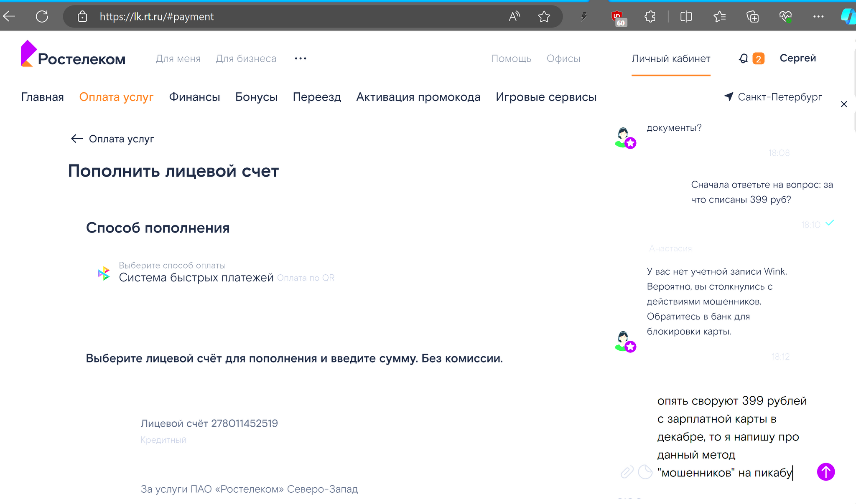The height and width of the screenshot is (504, 856).
Task: Open the sticker icon in chat
Action: pyautogui.click(x=645, y=472)
